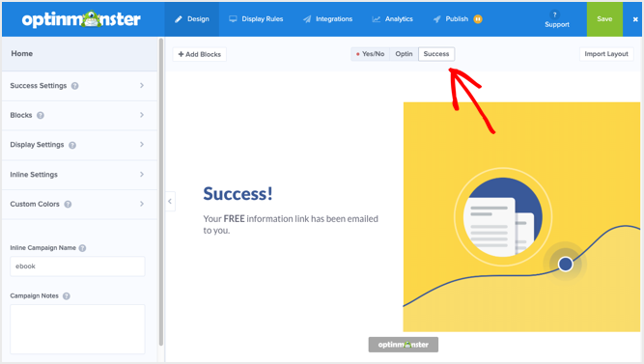Screen dimensions: 644x364
Task: Click the help icon next to Custom Colors
Action: click(68, 204)
